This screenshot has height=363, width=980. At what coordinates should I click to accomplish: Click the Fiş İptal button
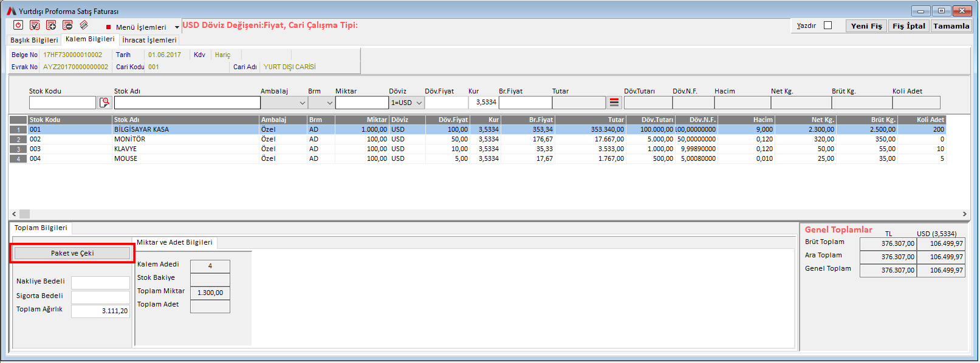click(909, 26)
